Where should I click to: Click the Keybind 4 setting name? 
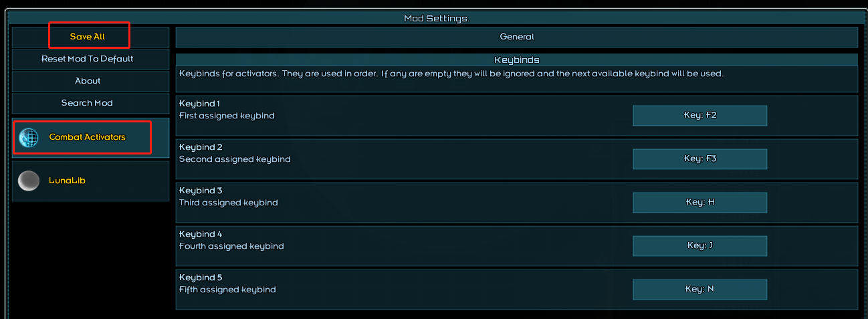point(201,234)
